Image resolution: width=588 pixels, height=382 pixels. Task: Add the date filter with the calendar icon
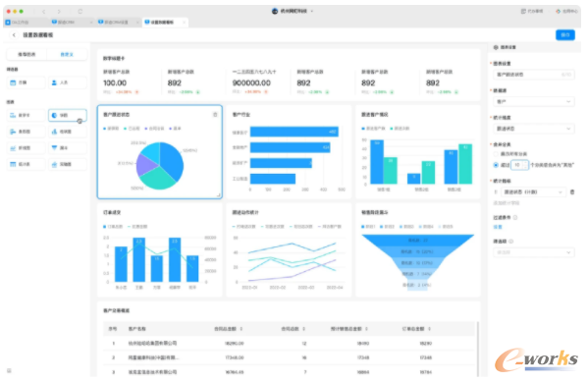click(26, 82)
